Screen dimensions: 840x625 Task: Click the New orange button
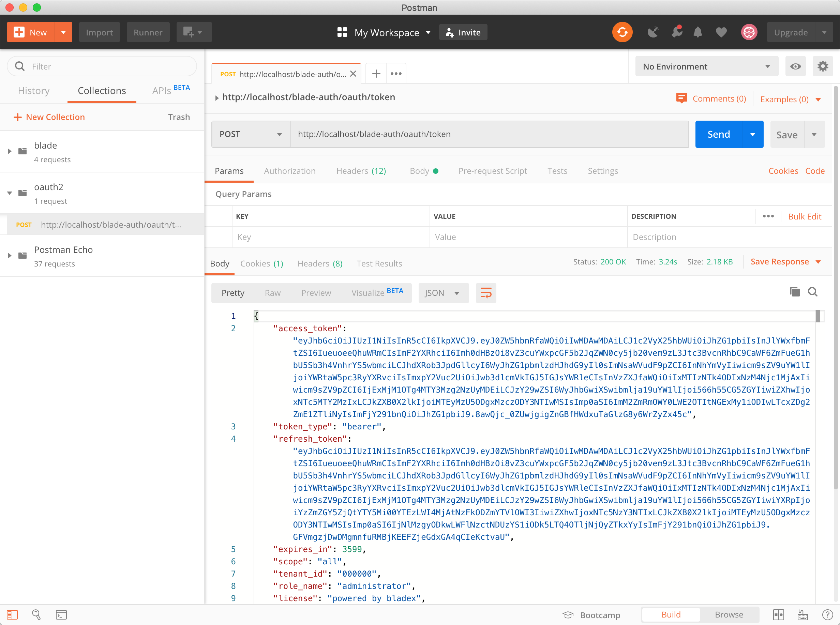31,32
